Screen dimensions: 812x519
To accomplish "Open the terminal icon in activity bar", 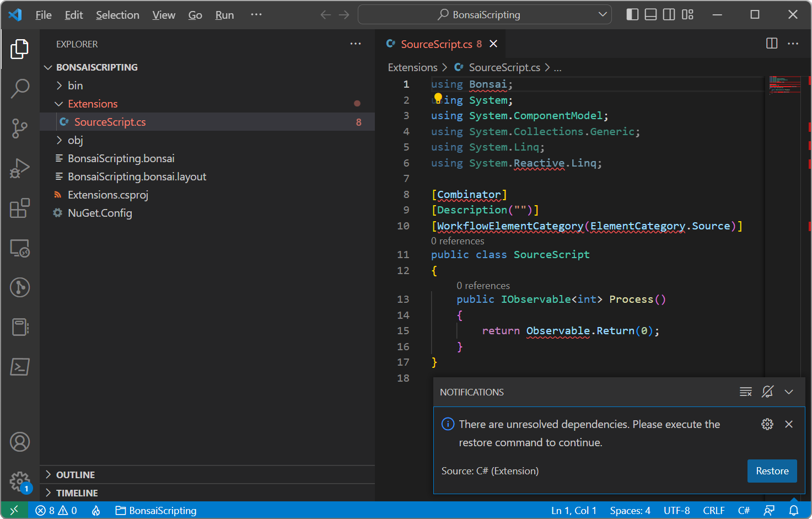I will (x=20, y=367).
